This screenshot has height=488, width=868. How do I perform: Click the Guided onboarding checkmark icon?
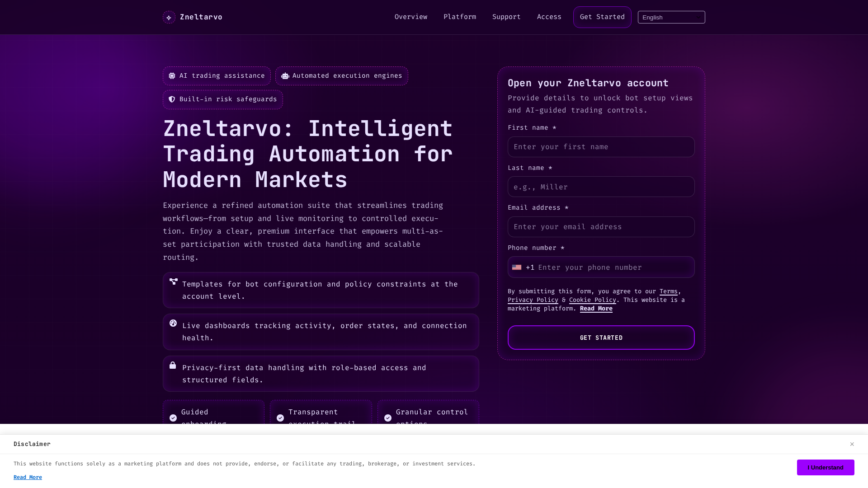173,418
